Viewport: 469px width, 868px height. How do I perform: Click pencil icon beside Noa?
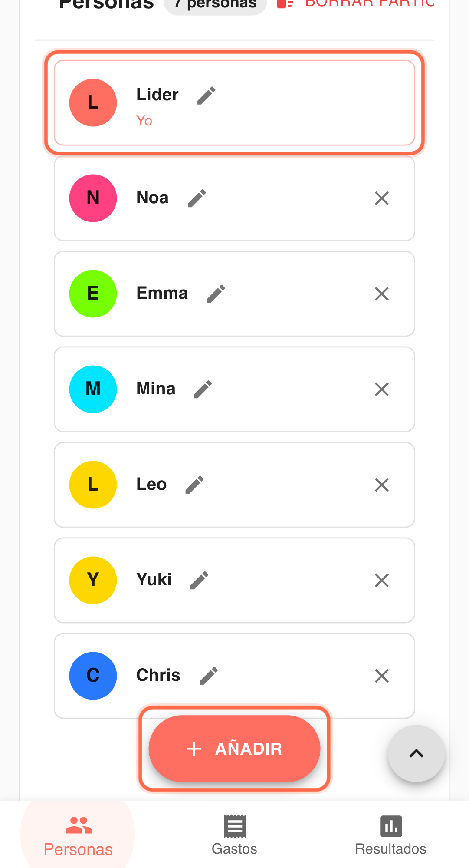click(197, 198)
